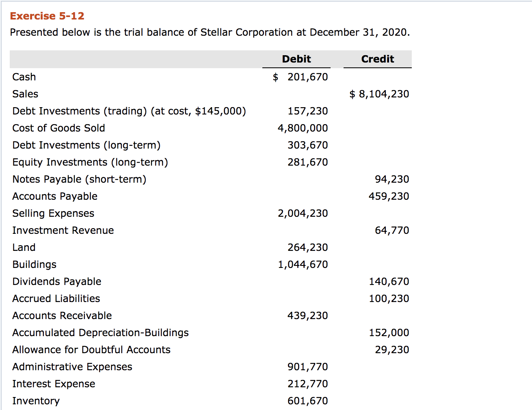Select the Debit column header
Image resolution: width=532 pixels, height=410 pixels.
[296, 59]
